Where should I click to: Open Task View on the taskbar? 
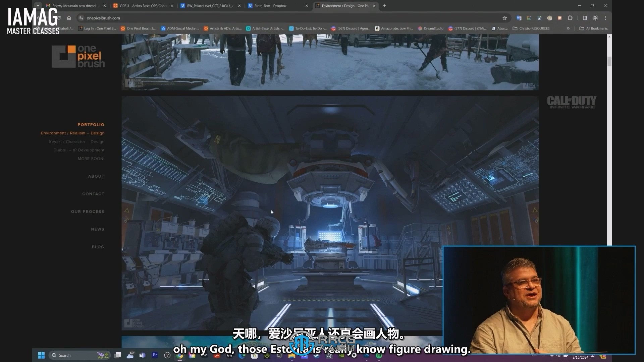(x=117, y=355)
